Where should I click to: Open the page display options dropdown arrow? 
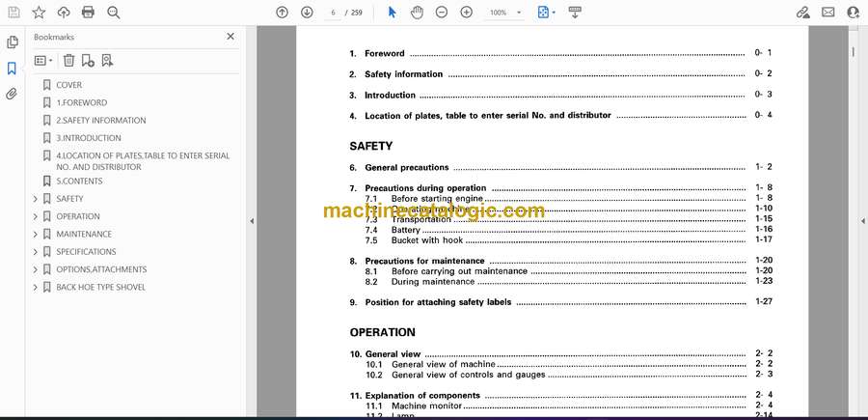coord(554,13)
